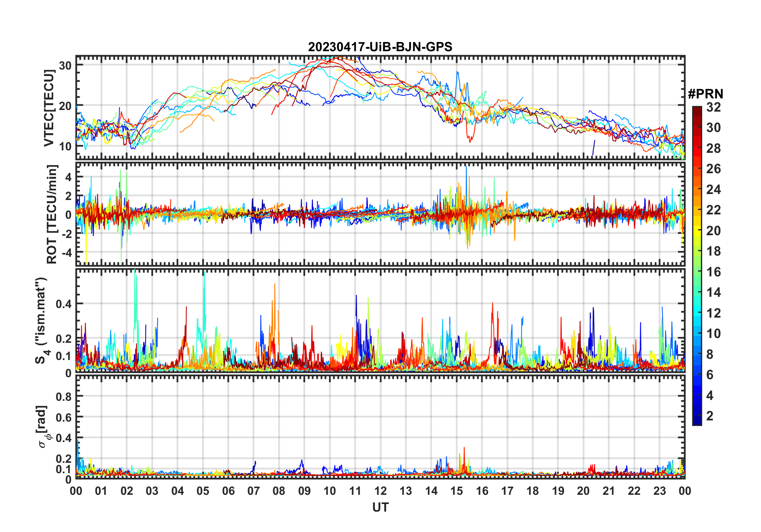Click UT axis hour label 20
Screen dimensions: 761x532
coord(583,491)
